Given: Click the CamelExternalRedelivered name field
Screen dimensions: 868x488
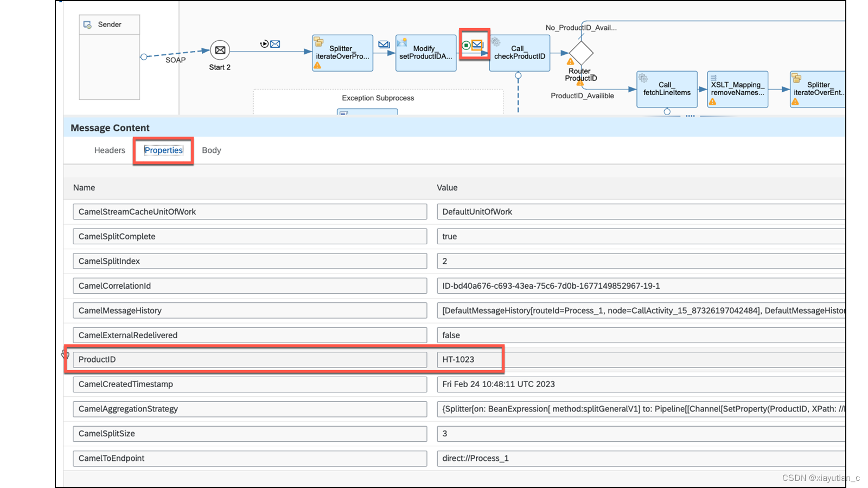Looking at the screenshot, I should click(x=250, y=335).
